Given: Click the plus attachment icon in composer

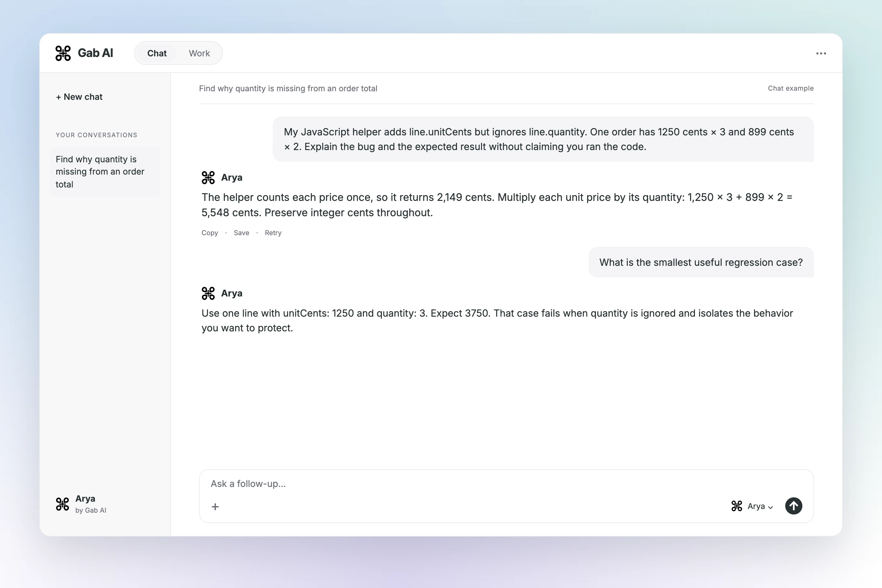Looking at the screenshot, I should click(x=215, y=507).
